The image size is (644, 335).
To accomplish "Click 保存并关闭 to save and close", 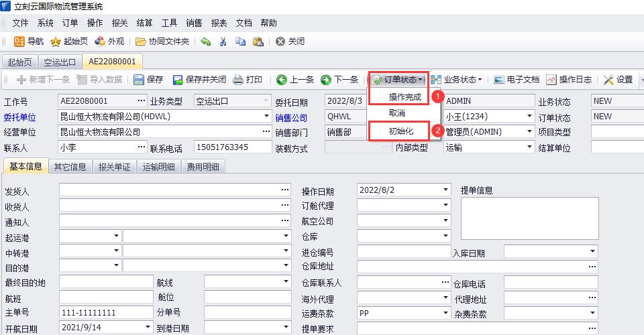I will [199, 80].
